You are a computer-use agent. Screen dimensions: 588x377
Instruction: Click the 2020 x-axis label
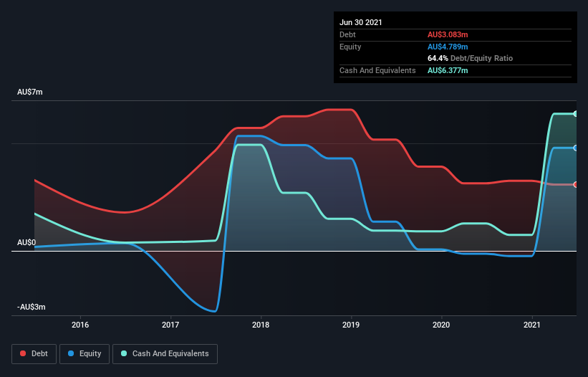click(x=441, y=325)
